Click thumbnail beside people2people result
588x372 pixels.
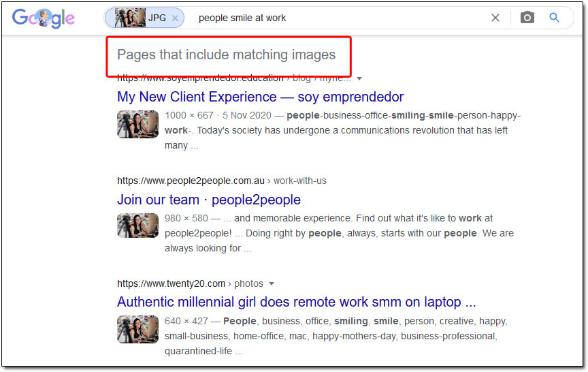coord(137,226)
